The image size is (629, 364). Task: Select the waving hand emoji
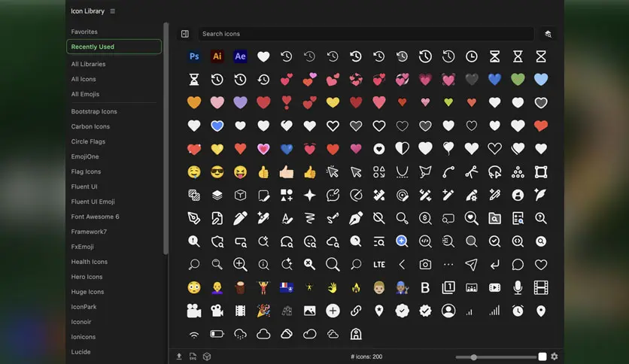pos(333,288)
